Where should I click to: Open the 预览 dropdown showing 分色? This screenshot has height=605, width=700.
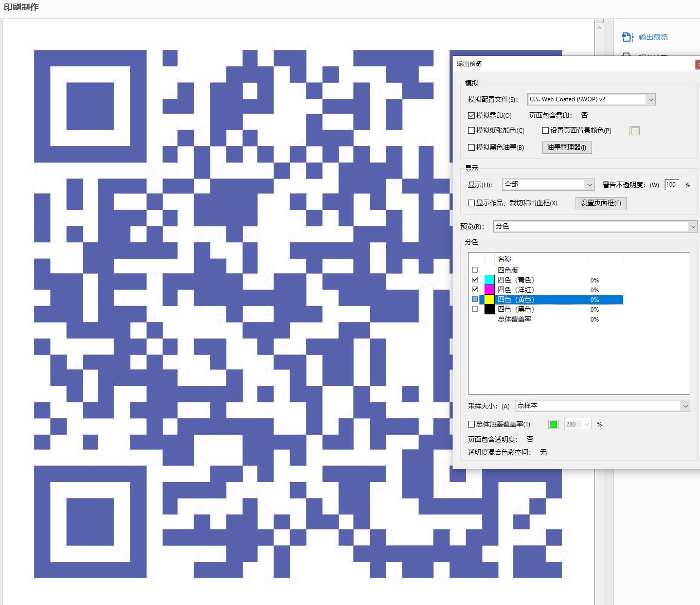(596, 226)
